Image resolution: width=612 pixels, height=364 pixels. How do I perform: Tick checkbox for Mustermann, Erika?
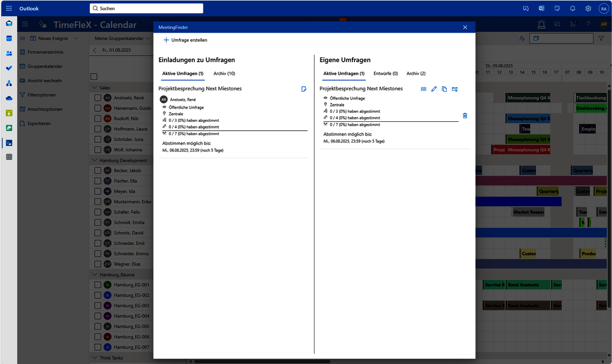[x=98, y=201]
